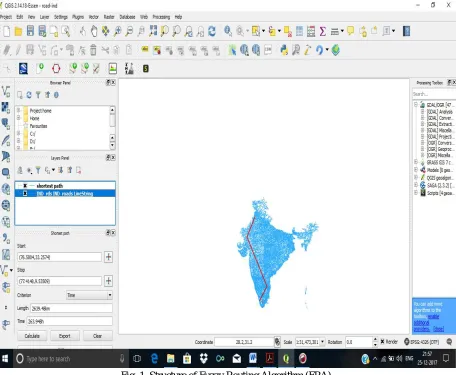The width and height of the screenshot is (456, 375).
Task: Click the Python console icon
Action: [x=284, y=50]
